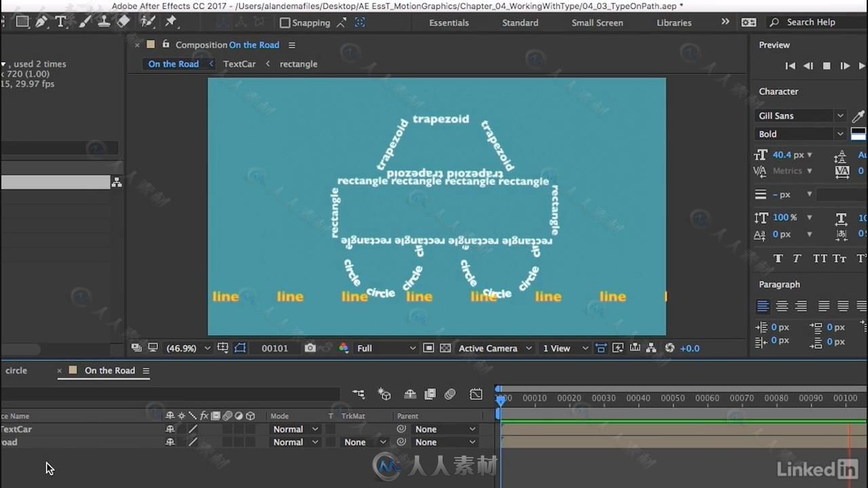Viewport: 868px width, 488px height.
Task: Open the font size dropdown arrow
Action: pyautogui.click(x=810, y=155)
